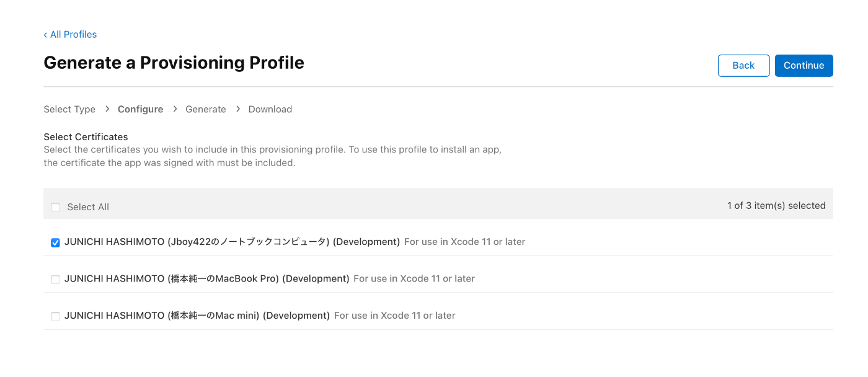This screenshot has height=377, width=868.
Task: Click the Mac mini certificate name
Action: point(197,316)
